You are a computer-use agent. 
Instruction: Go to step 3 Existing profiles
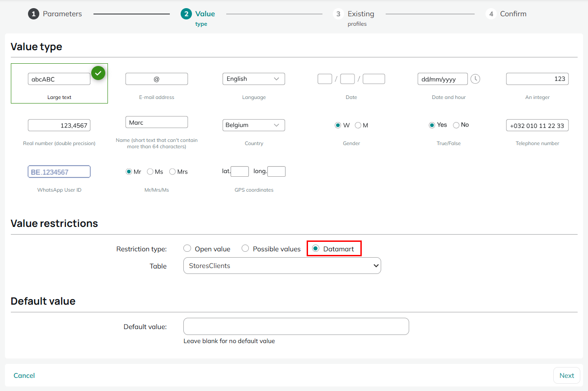pos(354,18)
